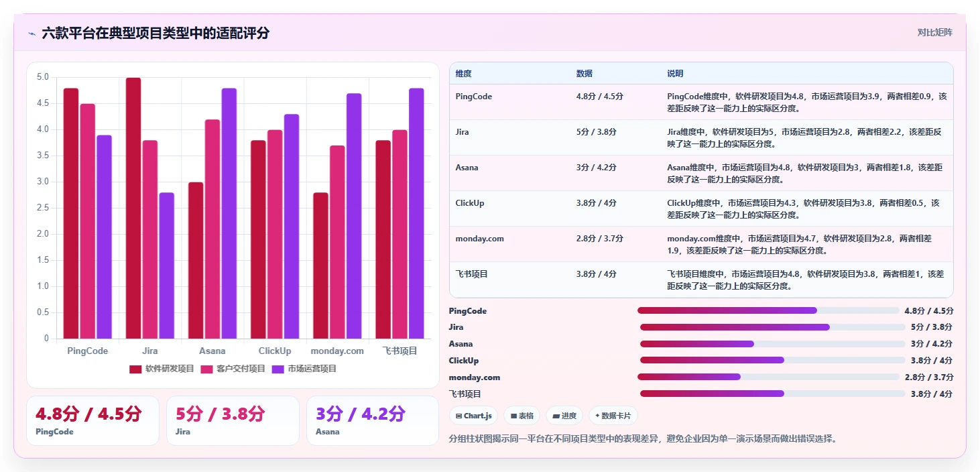Toggle the 客户交付项目 legend entry

coord(233,369)
